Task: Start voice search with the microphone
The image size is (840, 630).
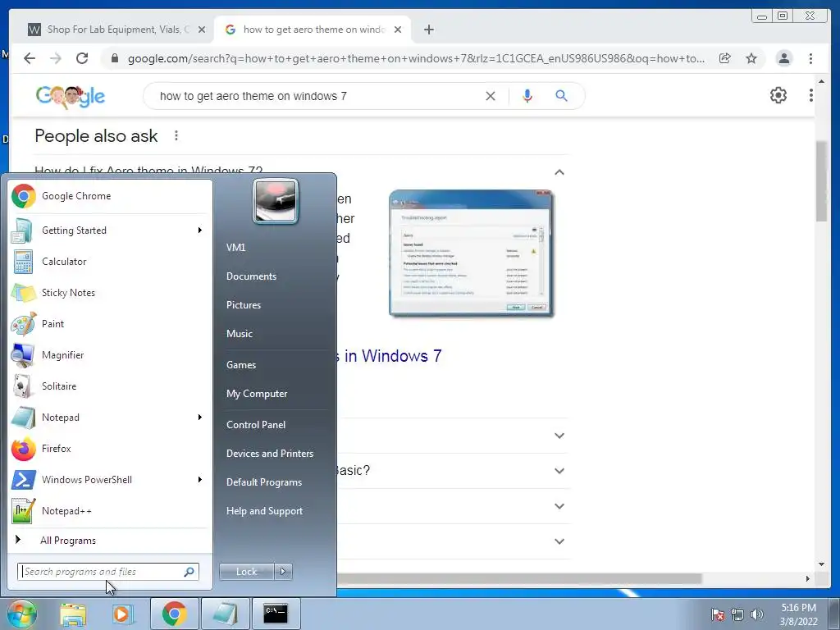Action: pyautogui.click(x=527, y=96)
